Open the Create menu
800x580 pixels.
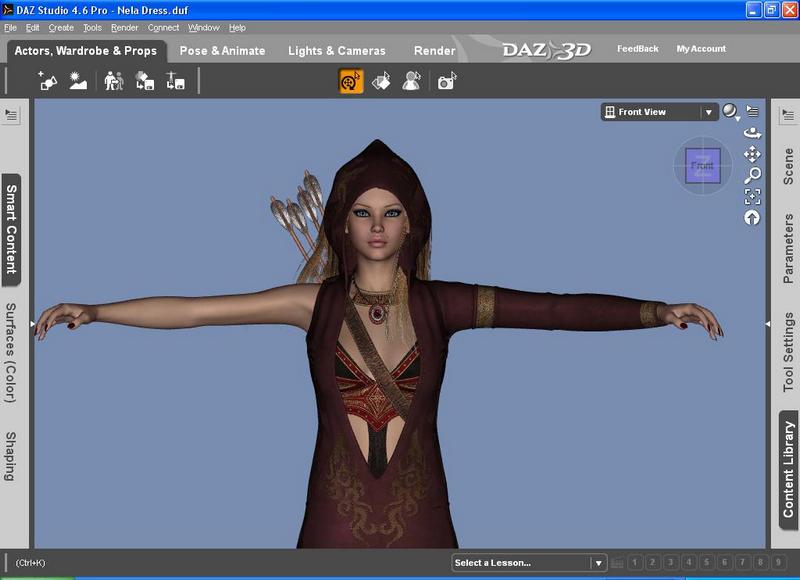pyautogui.click(x=61, y=28)
